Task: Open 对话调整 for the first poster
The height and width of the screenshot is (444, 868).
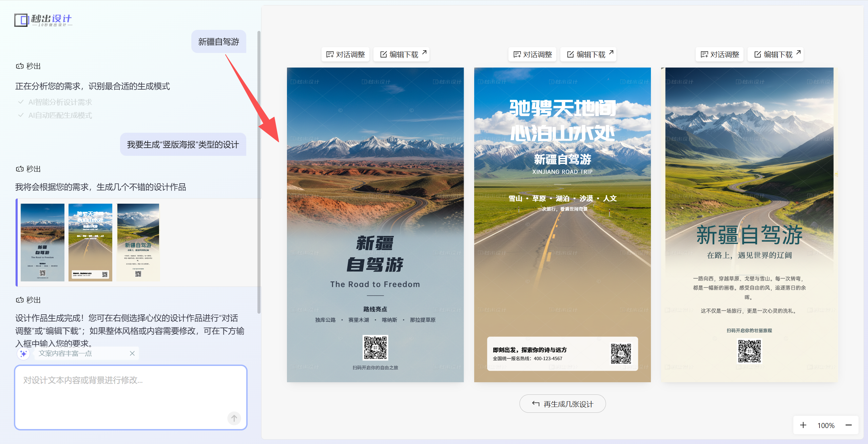Action: [x=345, y=54]
